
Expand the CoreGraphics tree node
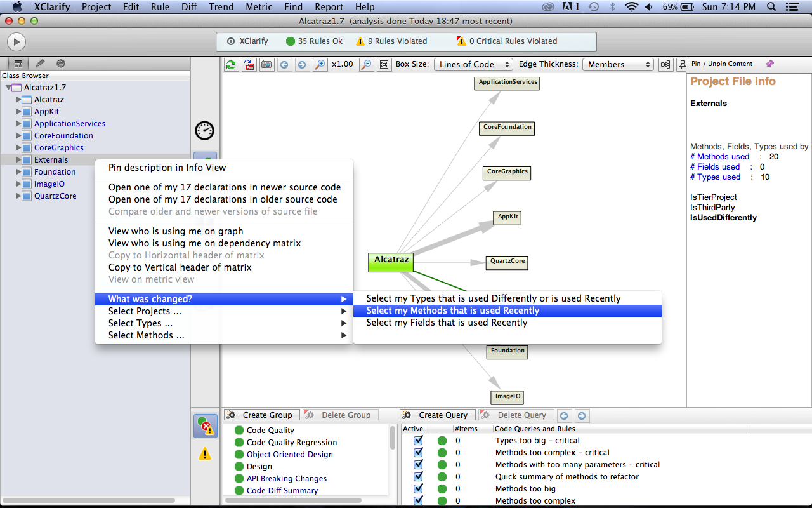click(18, 148)
